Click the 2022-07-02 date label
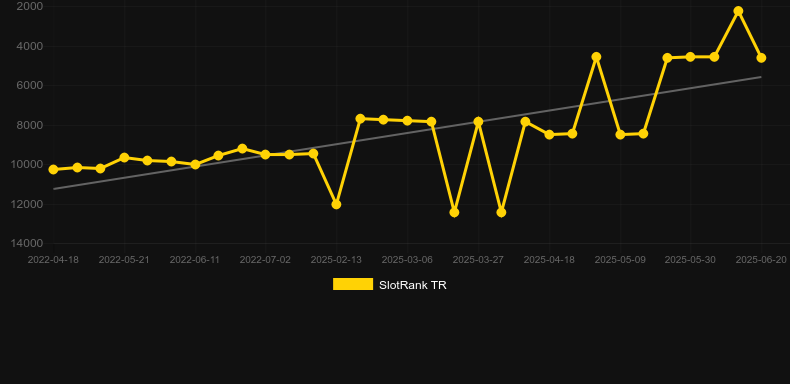This screenshot has width=790, height=384. pyautogui.click(x=265, y=260)
